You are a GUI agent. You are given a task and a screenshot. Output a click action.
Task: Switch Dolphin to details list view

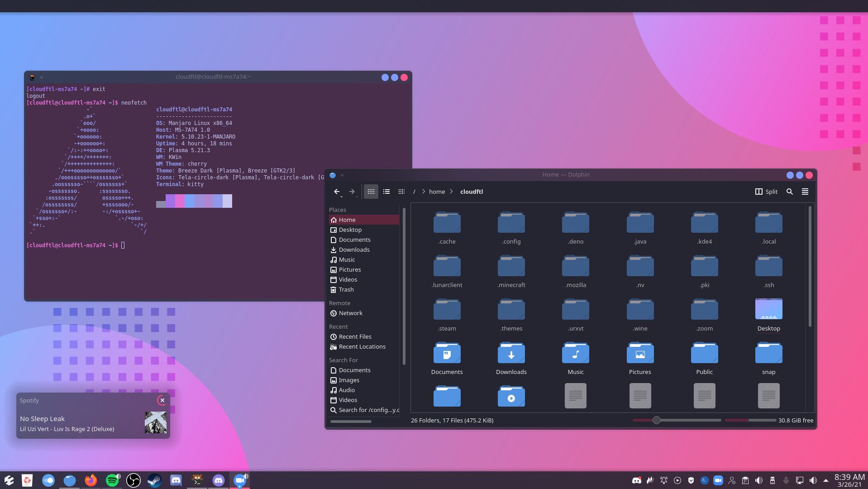point(386,192)
